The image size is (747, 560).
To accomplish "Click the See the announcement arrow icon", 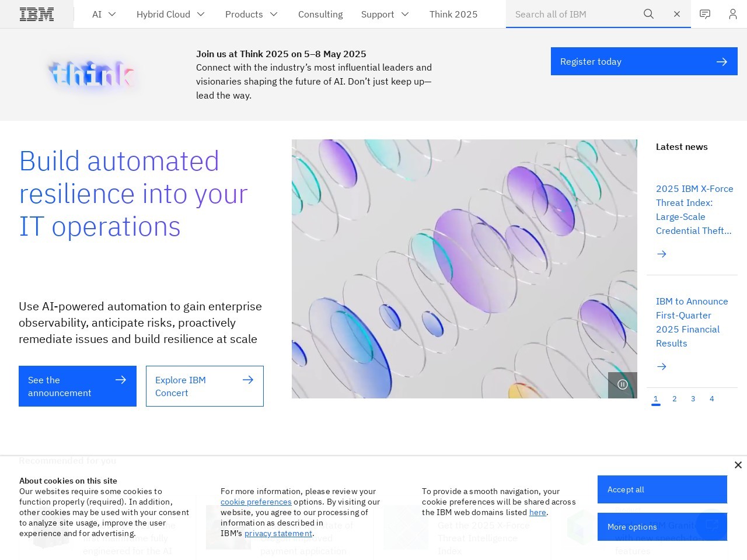I will [x=121, y=380].
